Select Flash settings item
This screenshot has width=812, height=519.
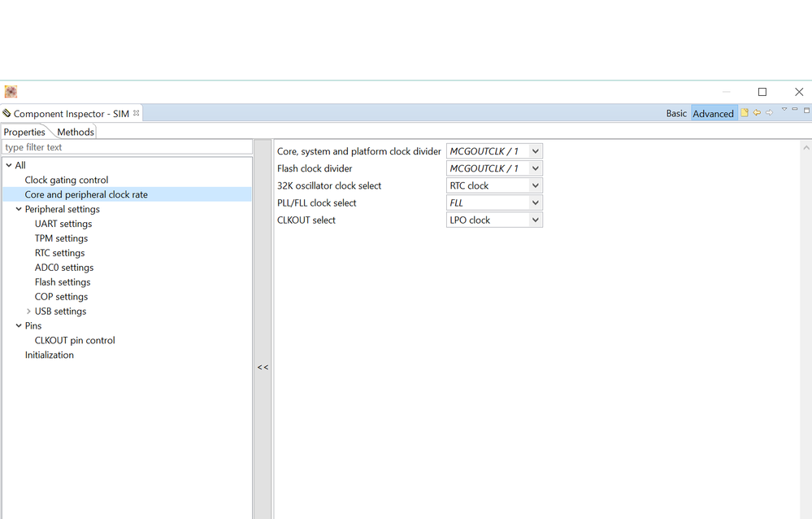(63, 281)
